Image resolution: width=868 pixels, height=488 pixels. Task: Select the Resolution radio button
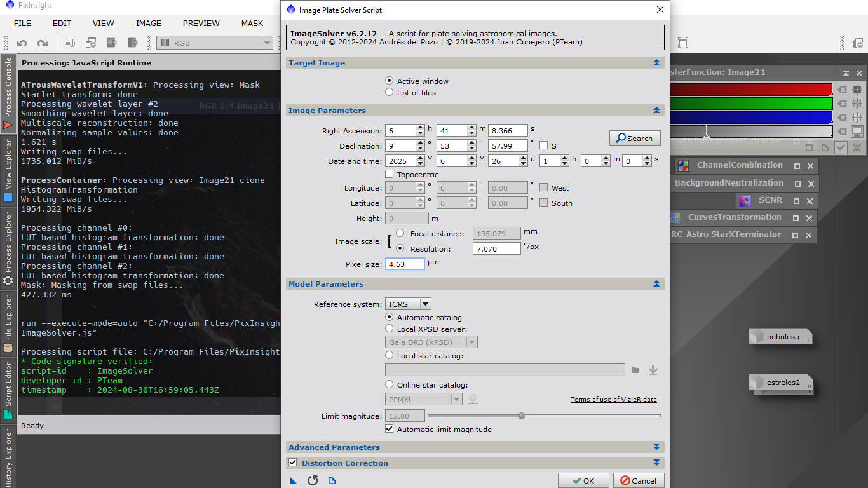point(400,248)
